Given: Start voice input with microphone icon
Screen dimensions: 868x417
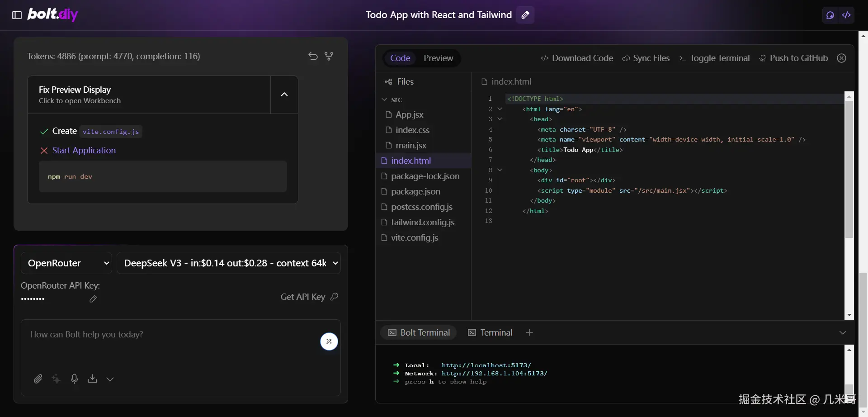Looking at the screenshot, I should pyautogui.click(x=74, y=379).
